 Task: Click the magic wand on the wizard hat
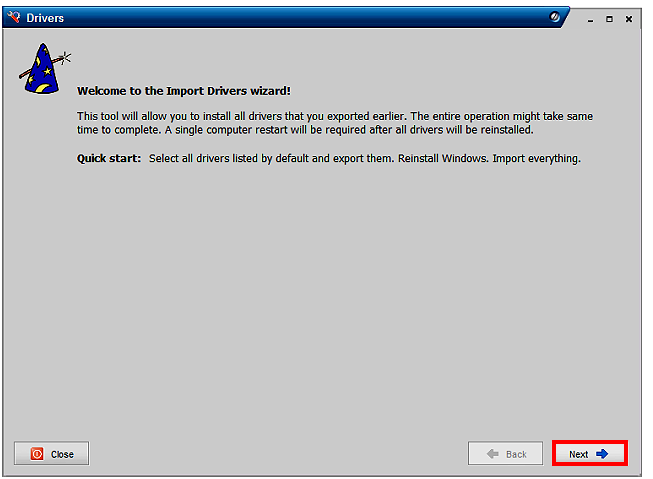[45, 66]
